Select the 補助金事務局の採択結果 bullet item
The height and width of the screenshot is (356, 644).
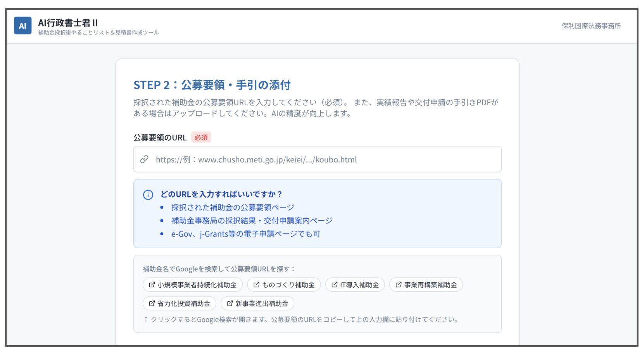click(x=252, y=221)
